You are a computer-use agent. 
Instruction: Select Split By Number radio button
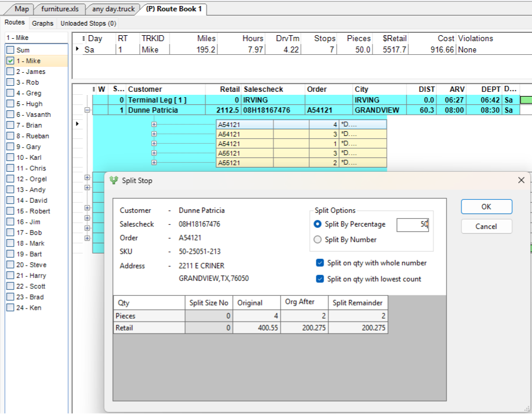318,240
